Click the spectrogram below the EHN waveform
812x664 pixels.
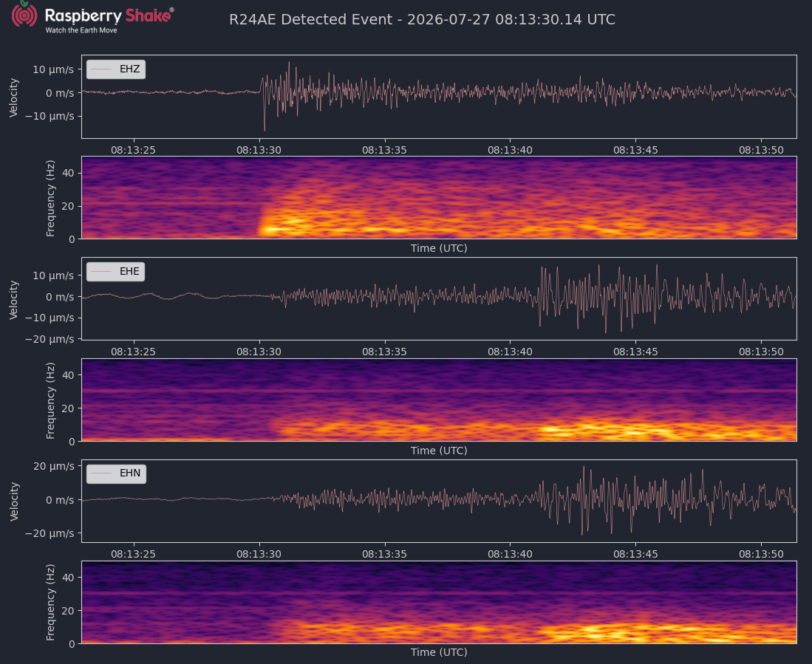pyautogui.click(x=439, y=602)
